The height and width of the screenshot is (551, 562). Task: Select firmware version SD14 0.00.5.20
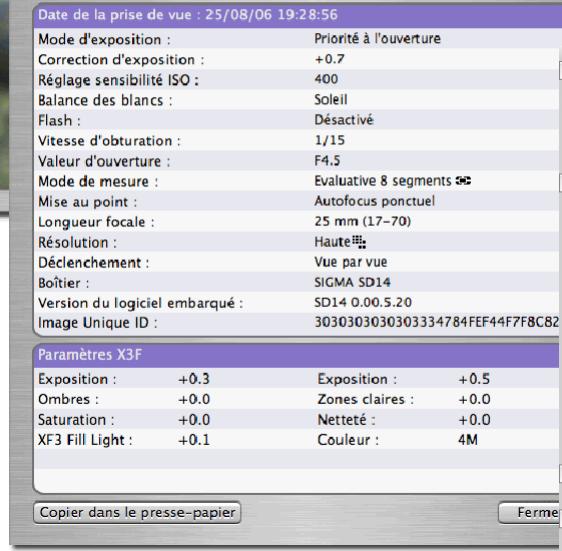tap(363, 303)
